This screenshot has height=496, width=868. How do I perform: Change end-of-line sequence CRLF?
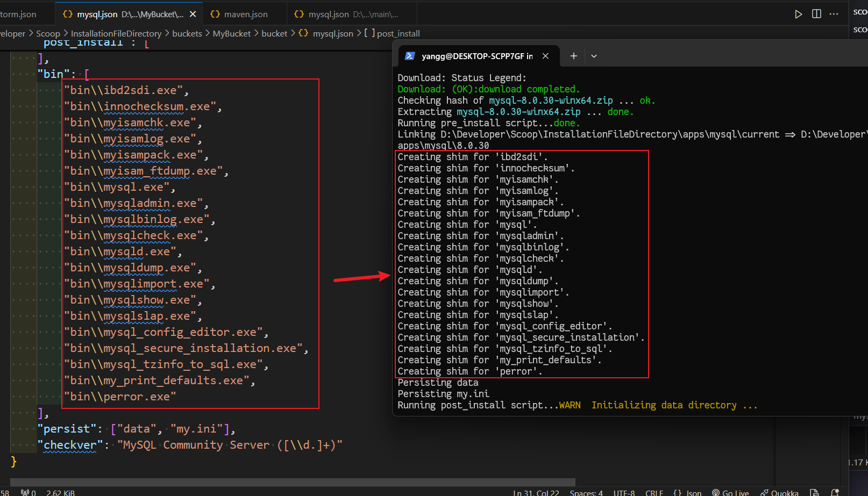(654, 493)
